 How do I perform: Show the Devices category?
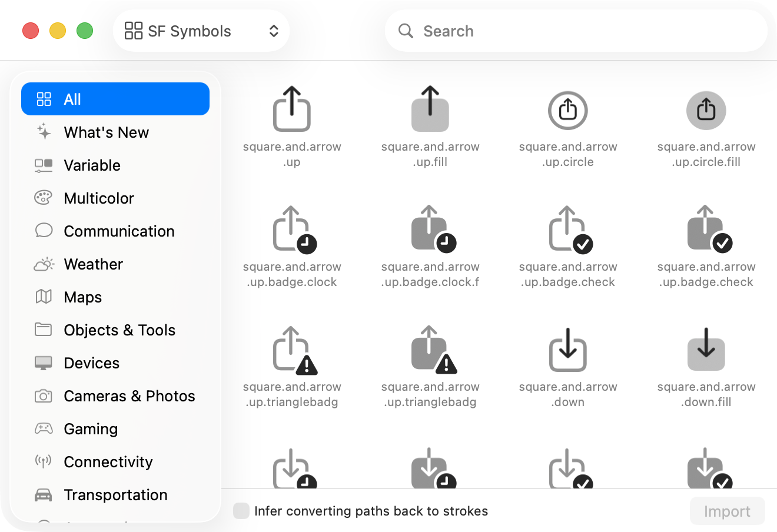click(115, 363)
